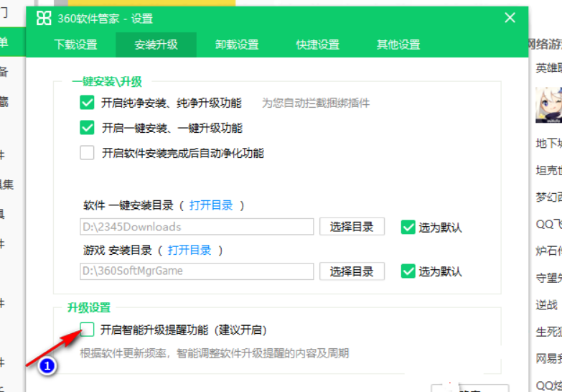Select the 安装升级 tab
The width and height of the screenshot is (562, 392).
pos(156,45)
